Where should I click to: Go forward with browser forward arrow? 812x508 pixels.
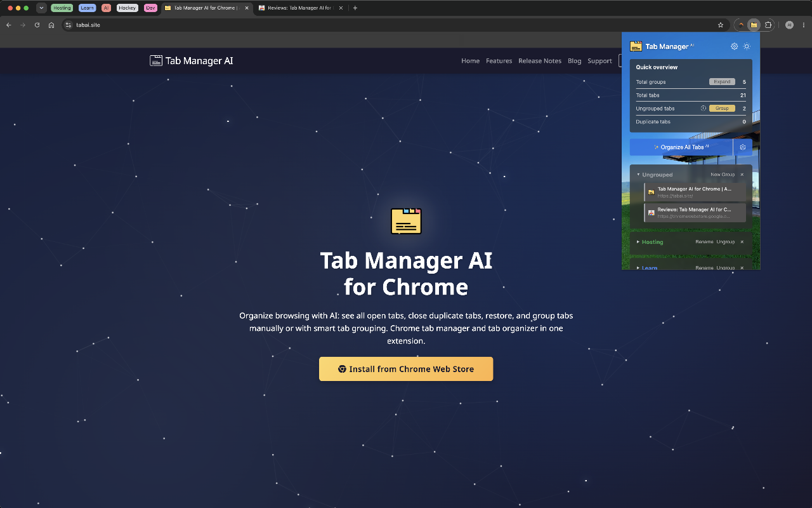23,25
